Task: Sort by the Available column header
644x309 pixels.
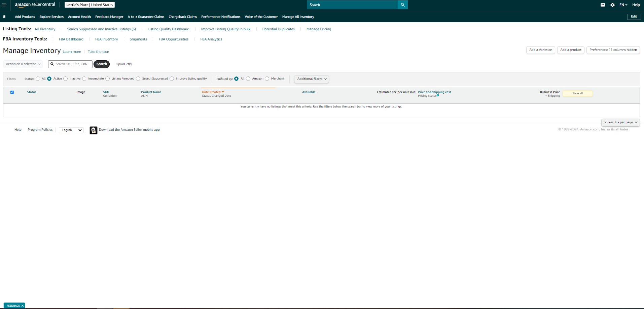Action: [309, 92]
